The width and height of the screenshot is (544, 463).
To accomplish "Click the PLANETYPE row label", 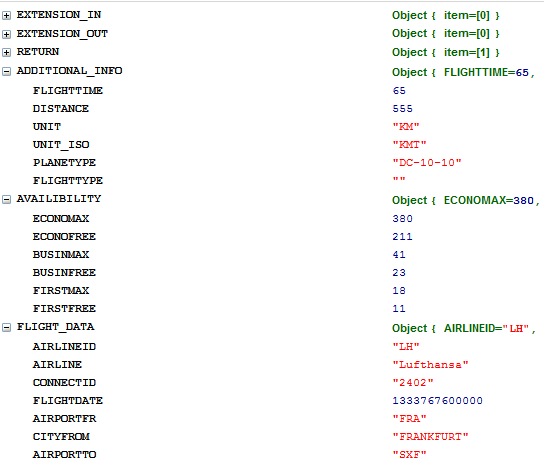I will tap(64, 163).
